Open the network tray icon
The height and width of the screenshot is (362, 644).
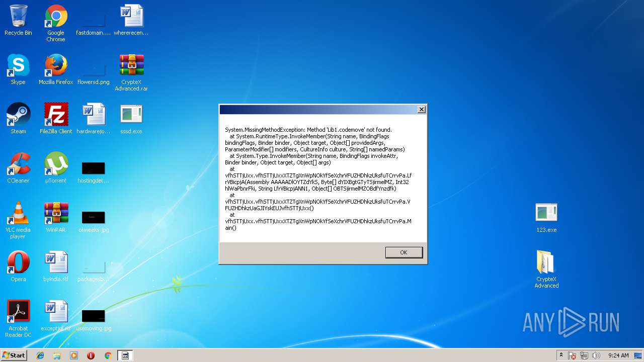click(585, 355)
